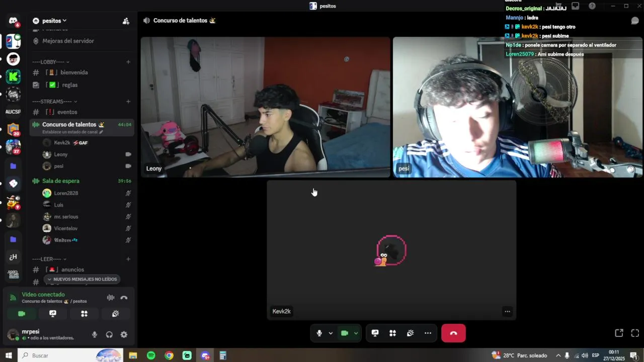This screenshot has height=362, width=644.
Task: Invite people icon next to pesitos header
Action: 126,21
